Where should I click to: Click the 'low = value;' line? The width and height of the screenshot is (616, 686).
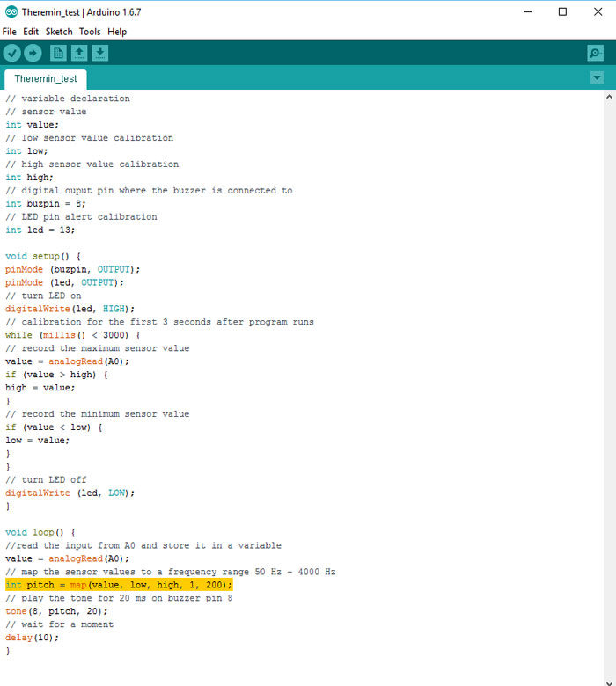pyautogui.click(x=38, y=440)
